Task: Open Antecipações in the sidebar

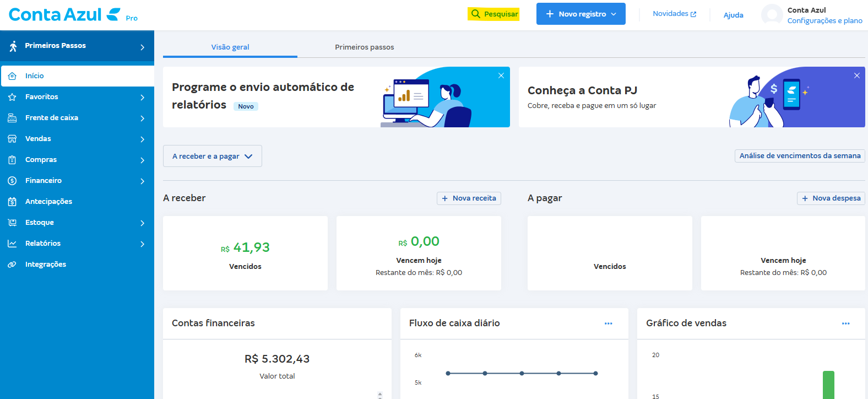Action: click(77, 202)
